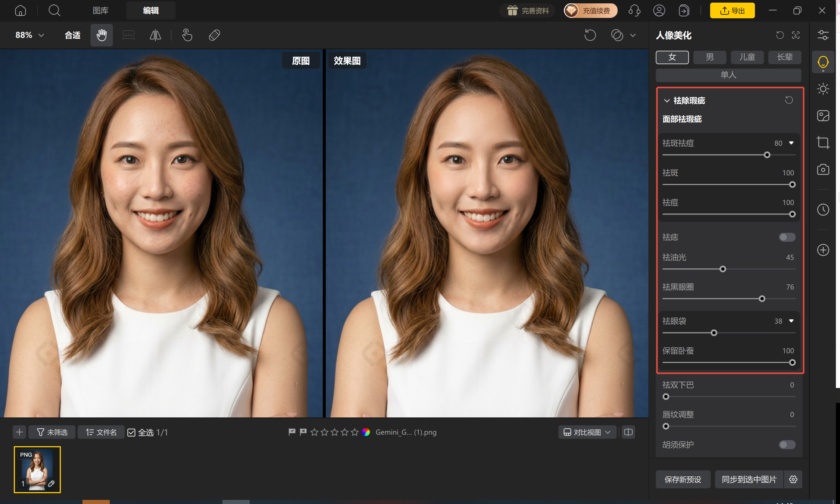840x504 pixels.
Task: Open the portrait beautify face icon
Action: (823, 62)
